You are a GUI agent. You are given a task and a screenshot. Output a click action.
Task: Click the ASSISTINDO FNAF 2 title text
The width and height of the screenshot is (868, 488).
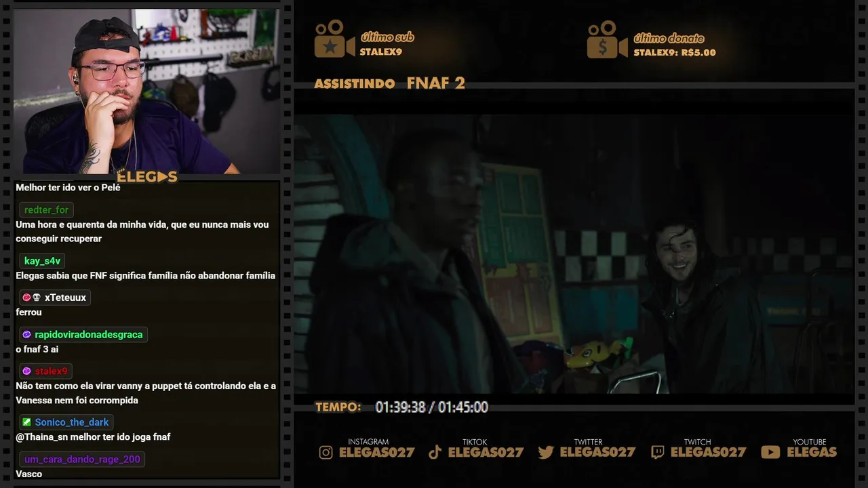click(x=390, y=83)
